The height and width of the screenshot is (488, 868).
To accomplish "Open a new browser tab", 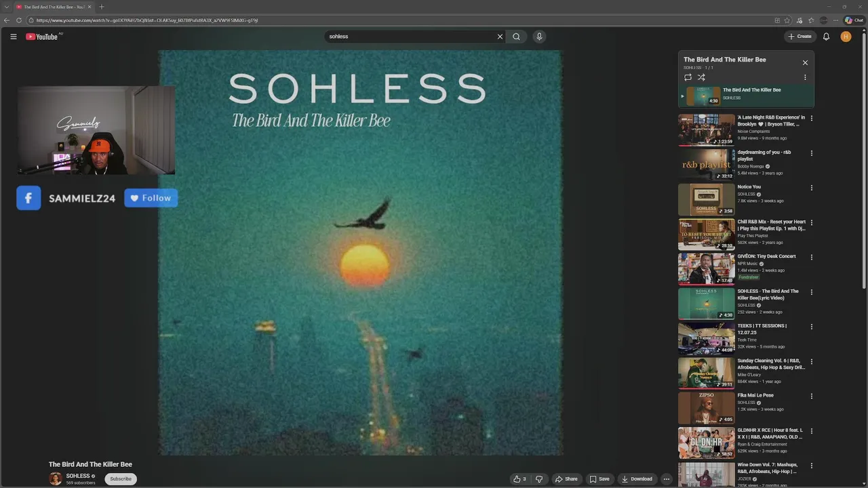I will 102,7.
